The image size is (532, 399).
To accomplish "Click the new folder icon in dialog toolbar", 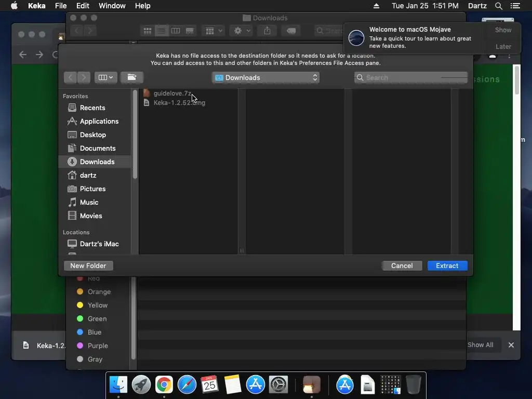I will click(131, 78).
